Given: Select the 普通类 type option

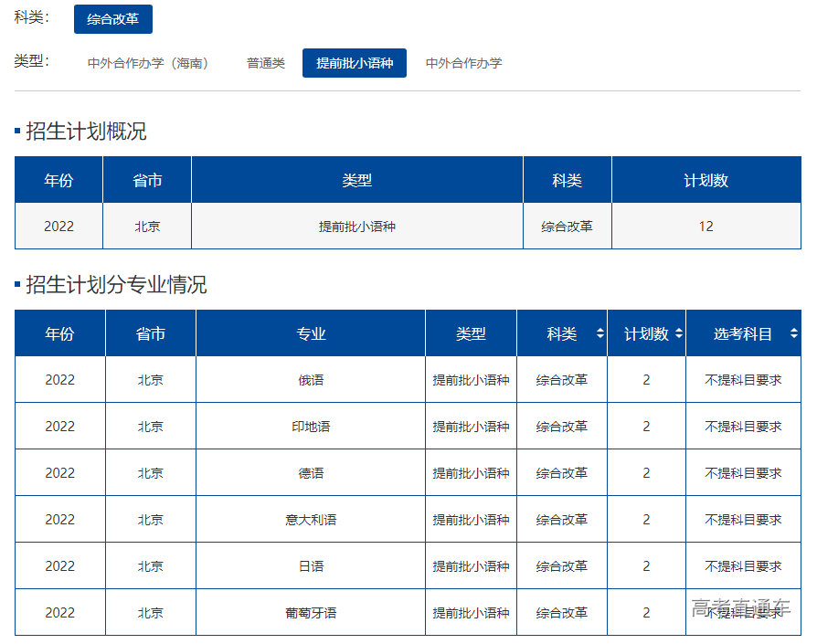Looking at the screenshot, I should [x=265, y=63].
